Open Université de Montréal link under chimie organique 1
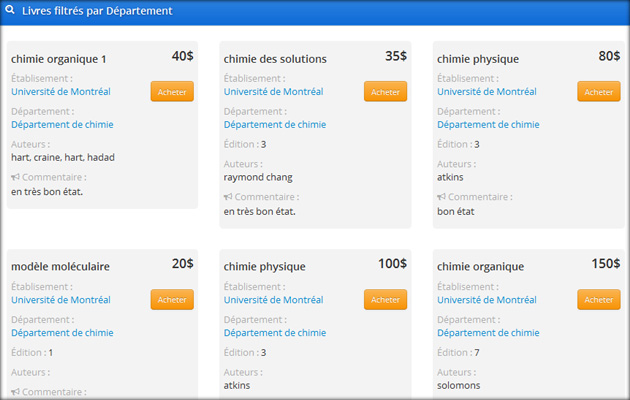Screen dimensions: 630x400 (x=60, y=92)
